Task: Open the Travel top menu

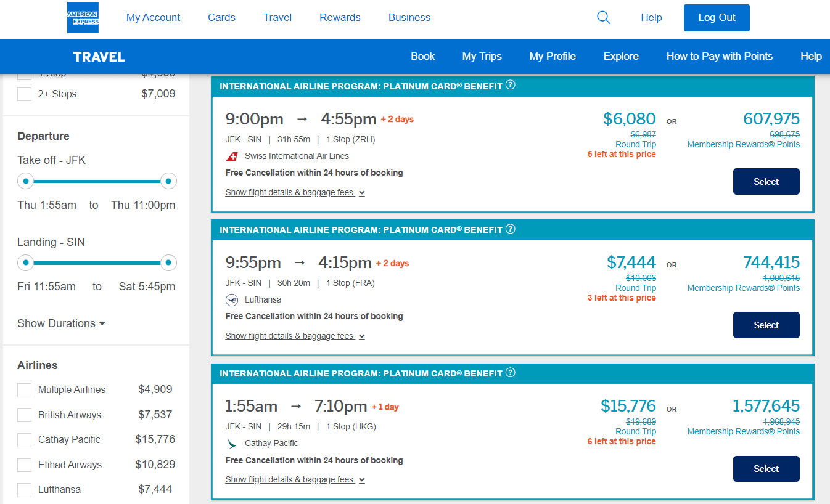Action: pyautogui.click(x=277, y=17)
